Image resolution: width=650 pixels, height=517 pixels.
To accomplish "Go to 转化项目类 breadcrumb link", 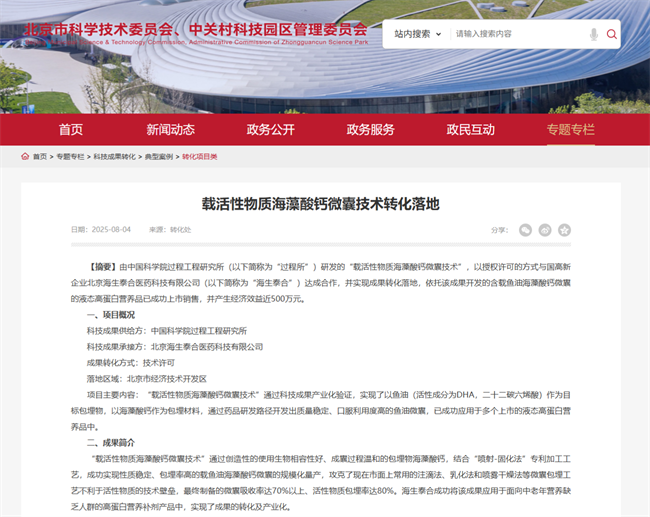I will pyautogui.click(x=199, y=157).
